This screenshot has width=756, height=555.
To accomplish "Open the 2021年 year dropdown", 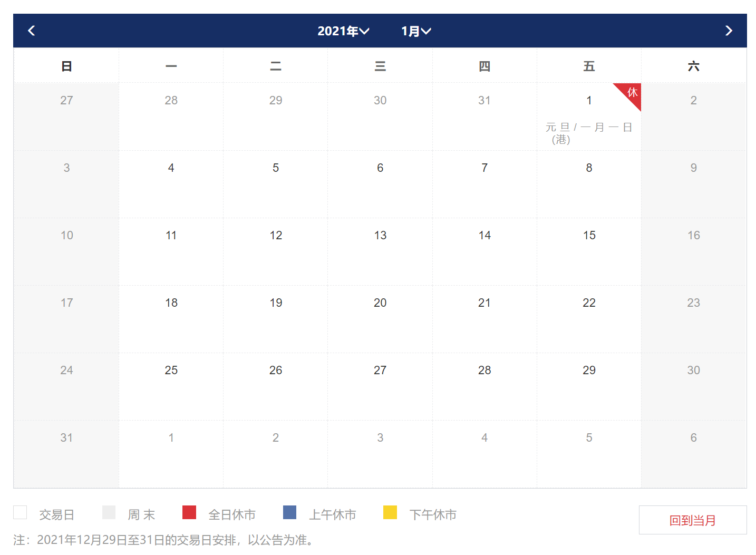I will tap(343, 31).
